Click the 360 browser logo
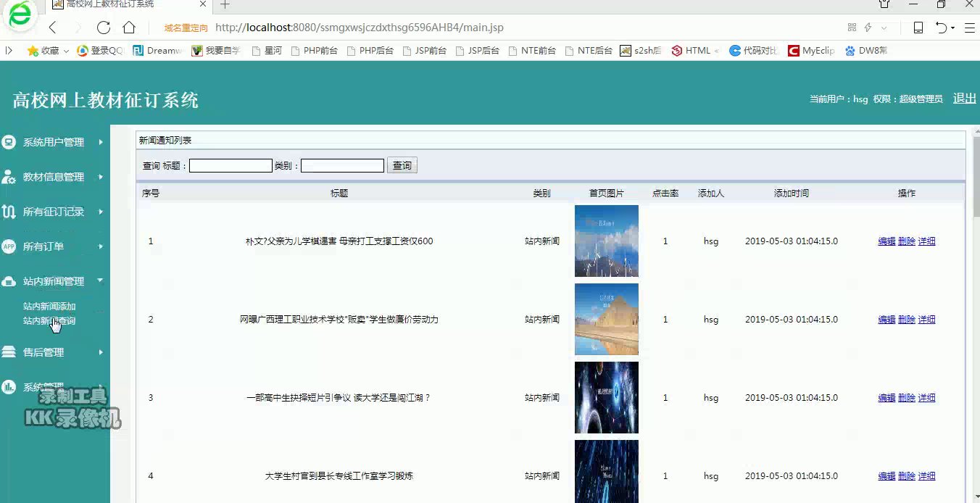 (20, 15)
